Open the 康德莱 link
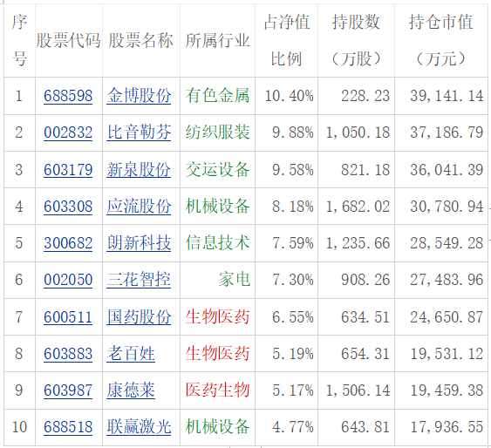This screenshot has height=448, width=491. [131, 390]
